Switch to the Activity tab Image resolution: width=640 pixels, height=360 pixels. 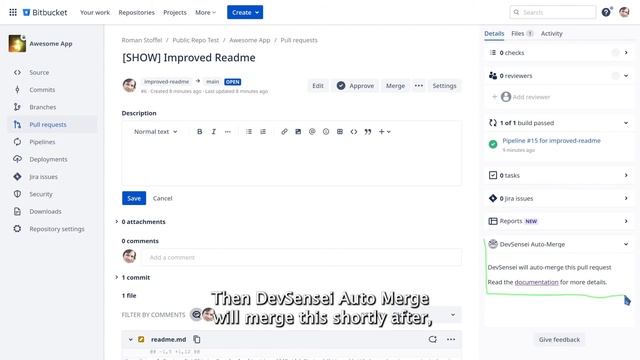click(x=551, y=33)
